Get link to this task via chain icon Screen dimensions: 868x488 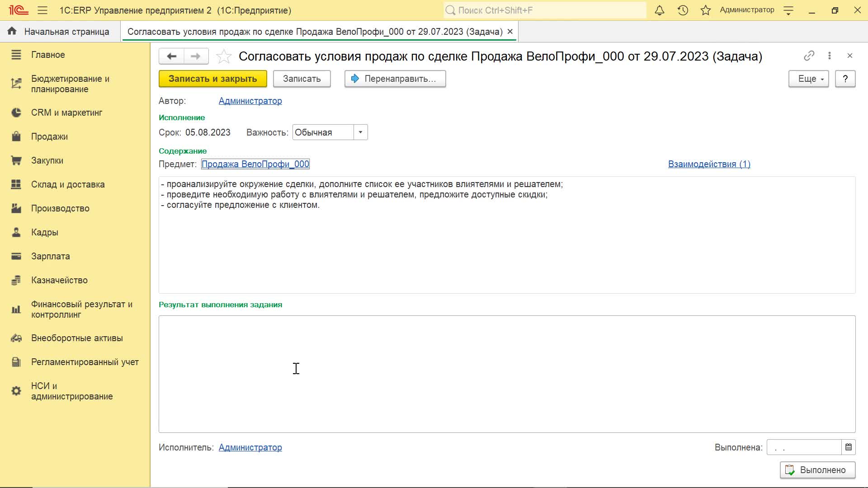[809, 56]
